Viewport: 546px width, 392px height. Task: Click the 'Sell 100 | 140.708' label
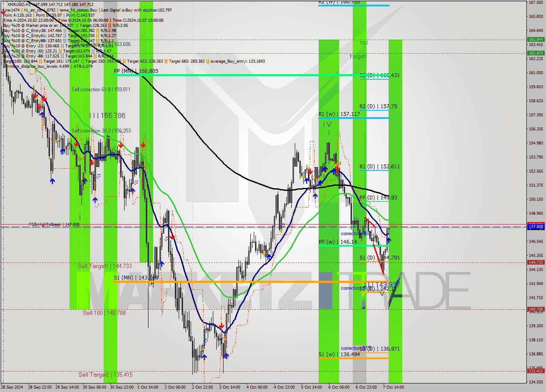[x=105, y=313]
